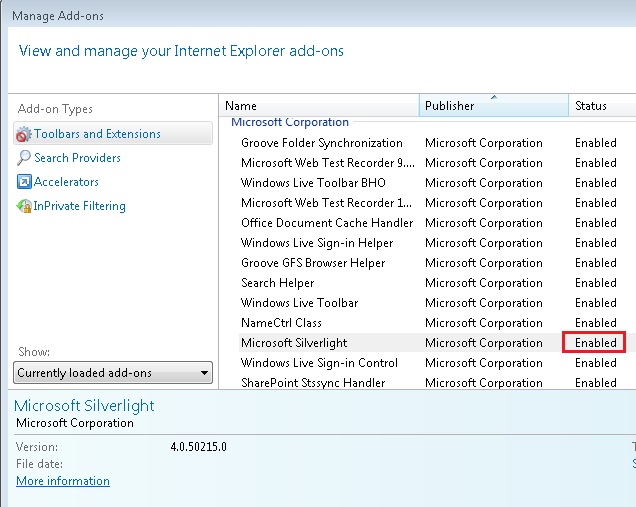This screenshot has height=507, width=636.
Task: Click the Toolbars and Extensions icon
Action: (24, 134)
